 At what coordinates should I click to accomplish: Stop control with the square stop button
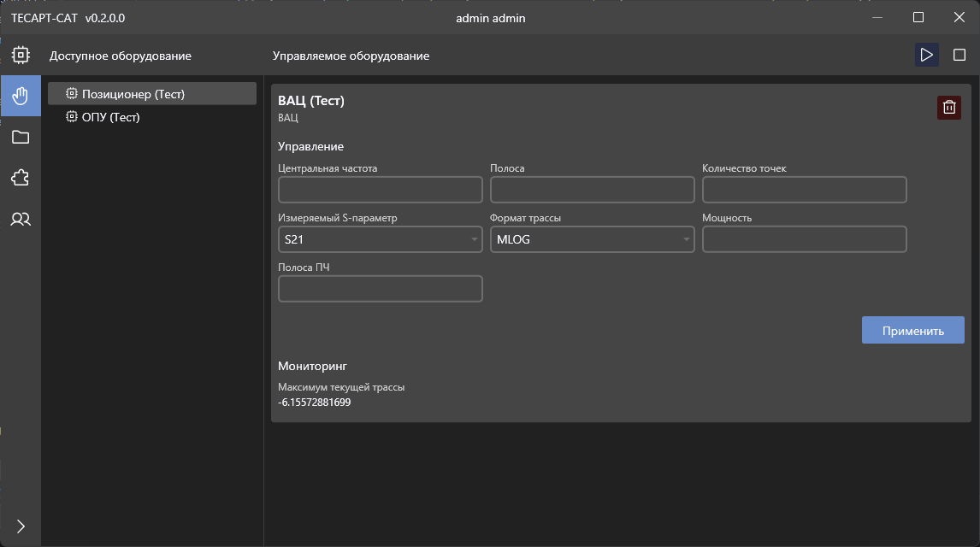pos(959,55)
